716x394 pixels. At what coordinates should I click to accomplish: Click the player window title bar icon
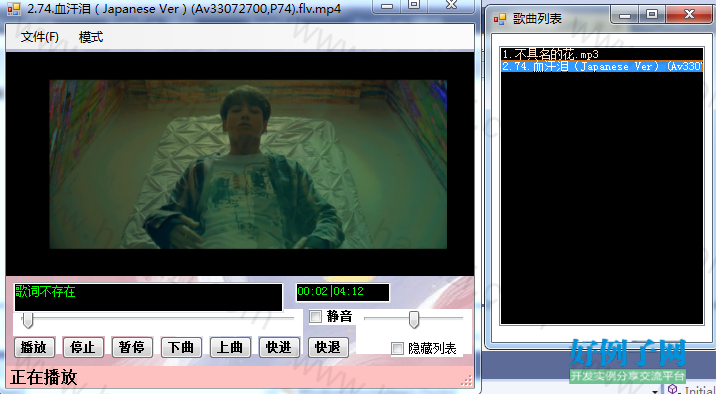click(x=14, y=9)
